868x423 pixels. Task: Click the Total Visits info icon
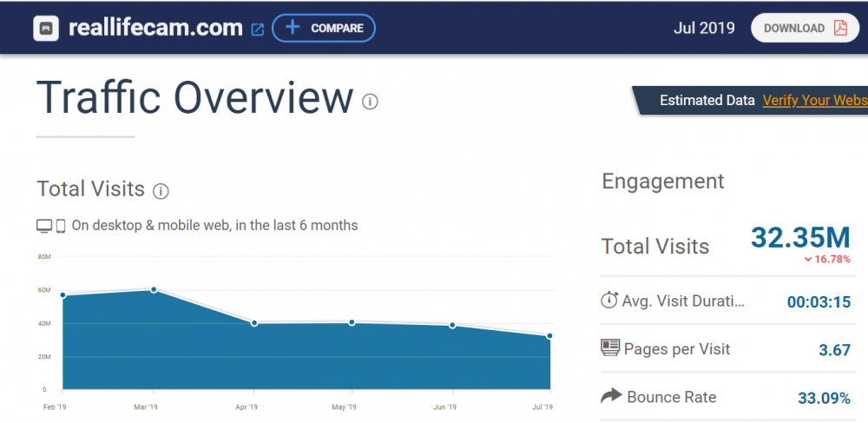[161, 190]
